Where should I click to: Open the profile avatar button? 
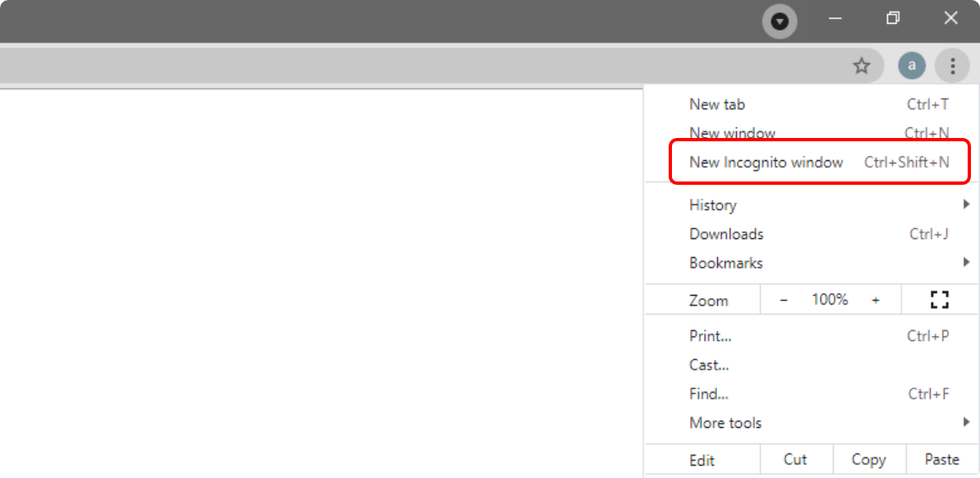click(912, 66)
